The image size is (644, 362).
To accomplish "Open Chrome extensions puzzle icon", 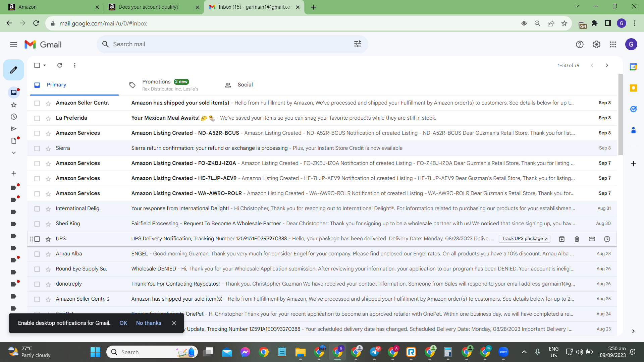I will point(595,23).
